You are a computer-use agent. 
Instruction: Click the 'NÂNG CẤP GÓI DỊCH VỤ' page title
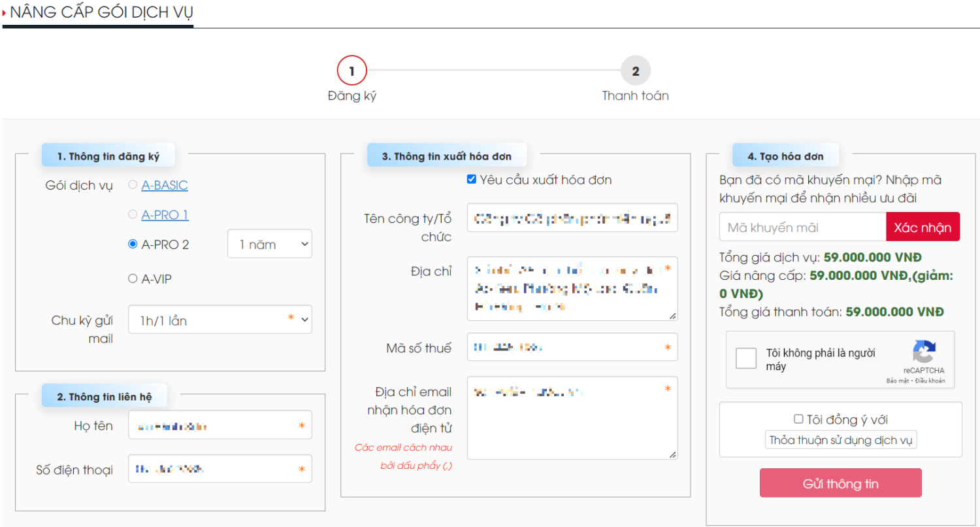tap(101, 12)
